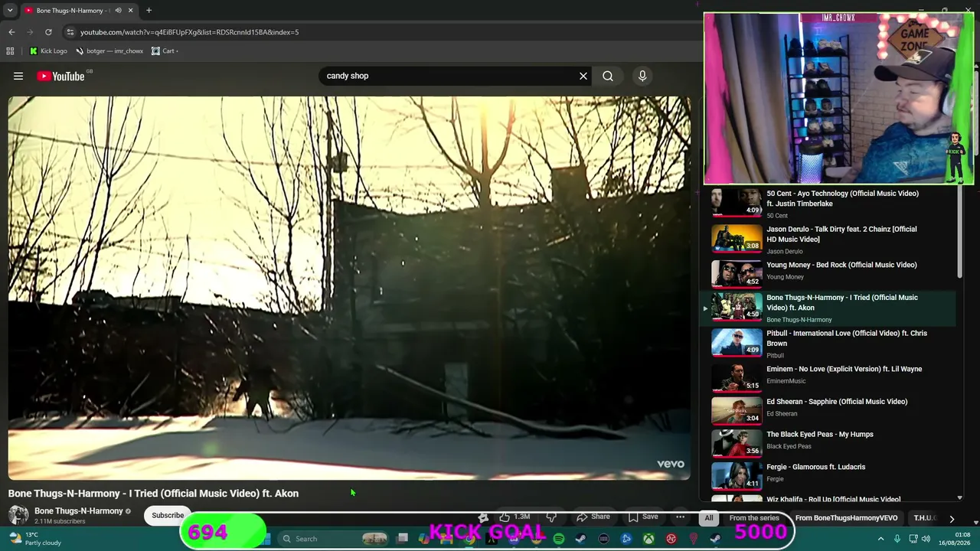This screenshot has height=551, width=980.
Task: Like the video with 1.3M likes
Action: (514, 517)
